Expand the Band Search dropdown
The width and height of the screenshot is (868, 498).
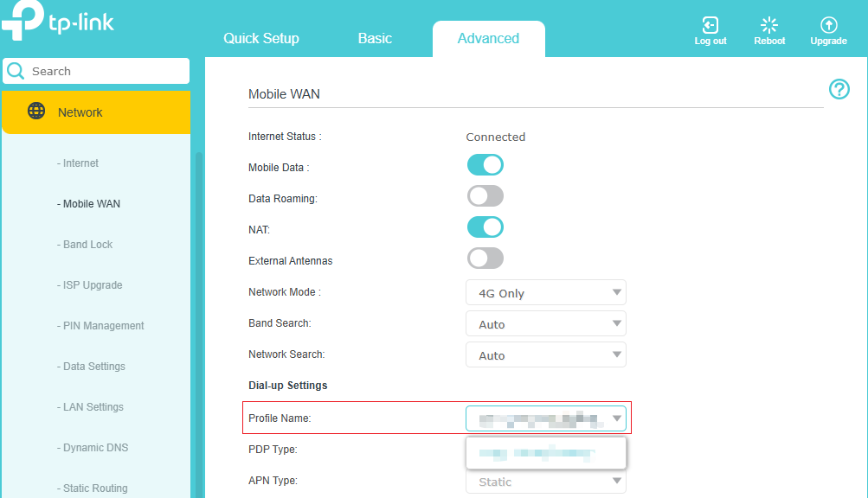point(545,323)
